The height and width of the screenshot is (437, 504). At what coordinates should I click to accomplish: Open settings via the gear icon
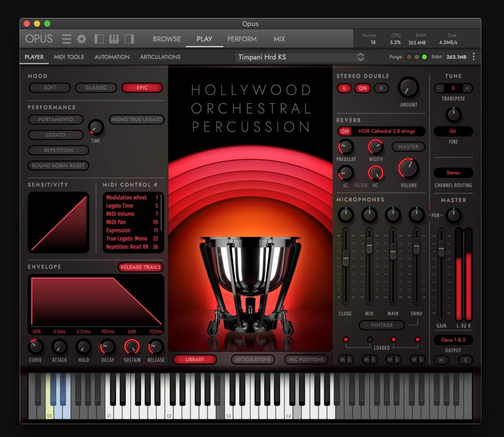(82, 39)
